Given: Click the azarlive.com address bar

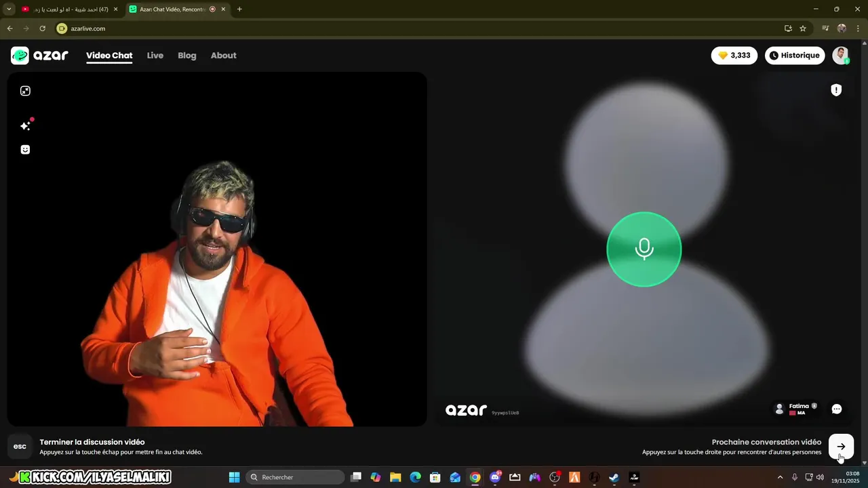Looking at the screenshot, I should point(420,28).
